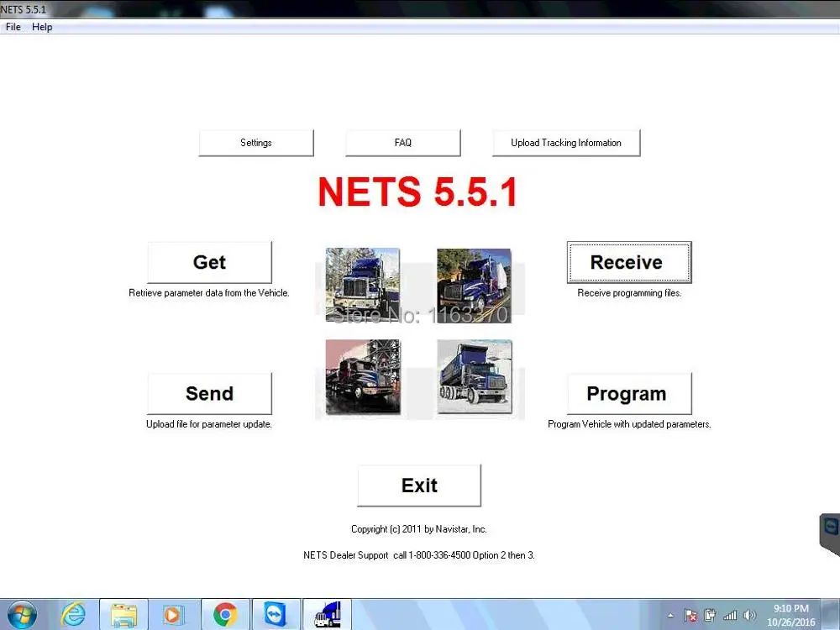The image size is (840, 630).
Task: Click Upload Tracking Information button
Action: pos(566,143)
